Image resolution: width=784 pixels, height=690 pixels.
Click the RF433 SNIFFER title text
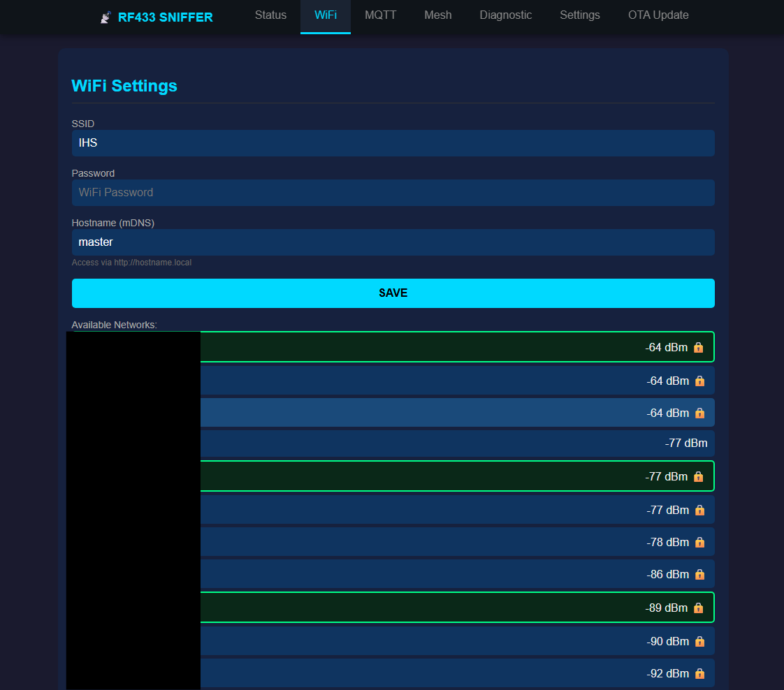coord(166,17)
